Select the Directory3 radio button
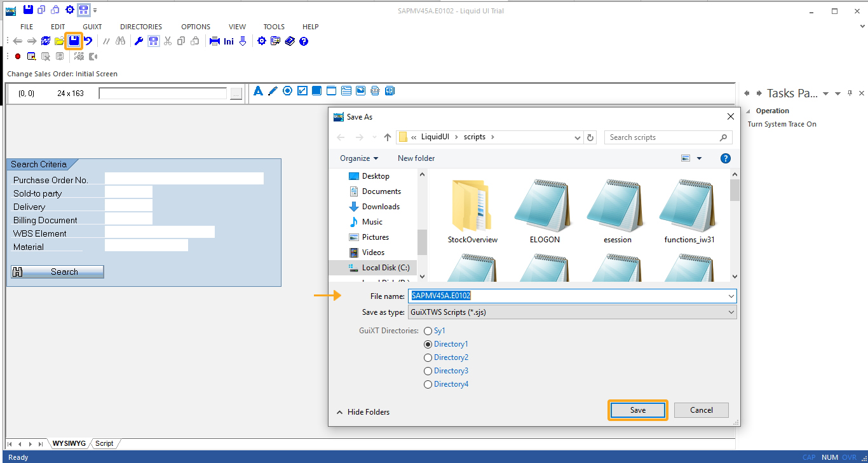This screenshot has height=463, width=868. coord(428,371)
